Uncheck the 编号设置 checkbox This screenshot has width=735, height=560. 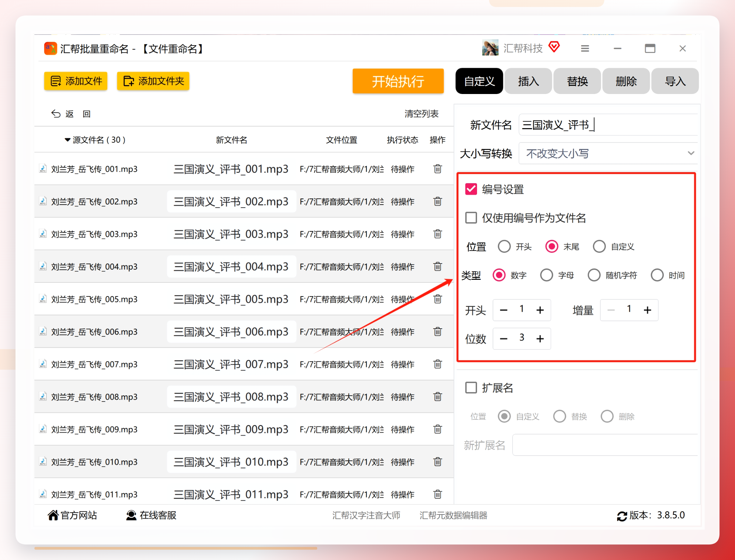pyautogui.click(x=471, y=189)
